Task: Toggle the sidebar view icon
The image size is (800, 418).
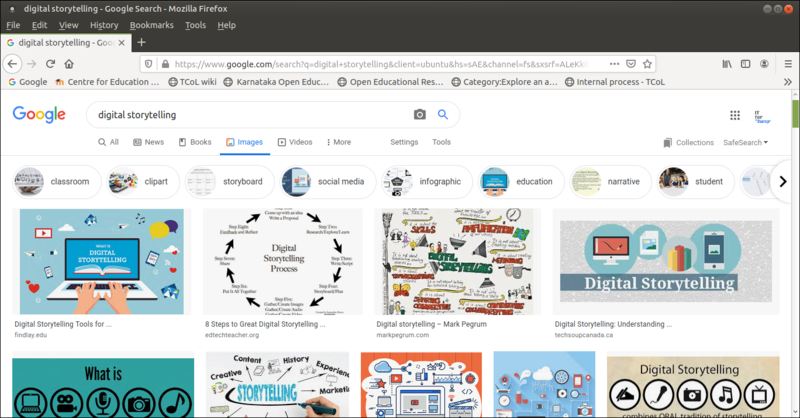Action: click(745, 64)
